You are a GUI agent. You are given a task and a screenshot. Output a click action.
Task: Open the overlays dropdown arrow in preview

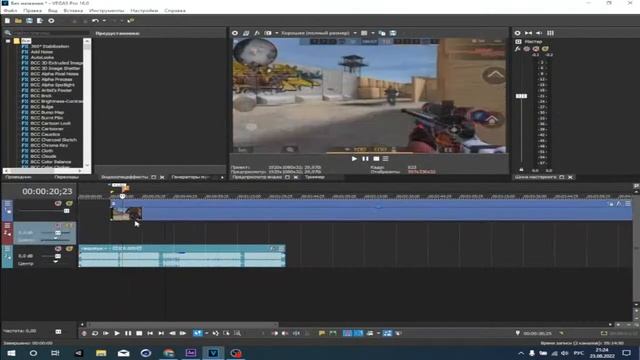click(x=373, y=33)
